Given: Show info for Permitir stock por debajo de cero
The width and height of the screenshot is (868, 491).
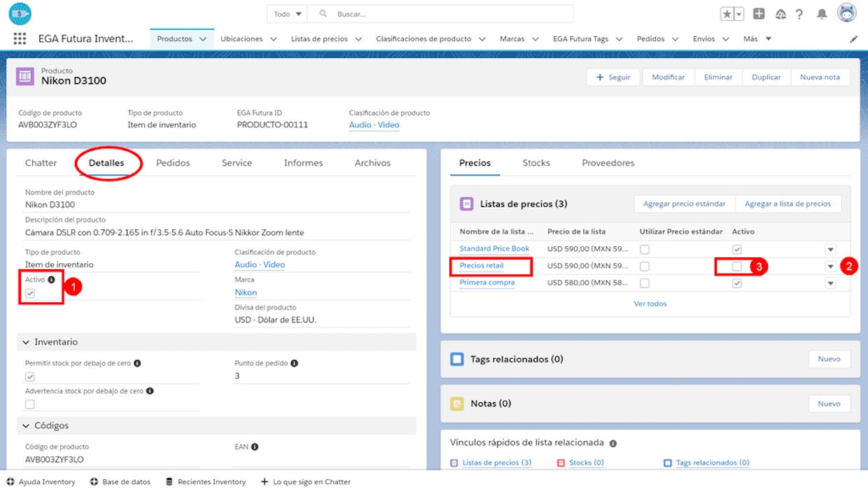Looking at the screenshot, I should pos(137,363).
